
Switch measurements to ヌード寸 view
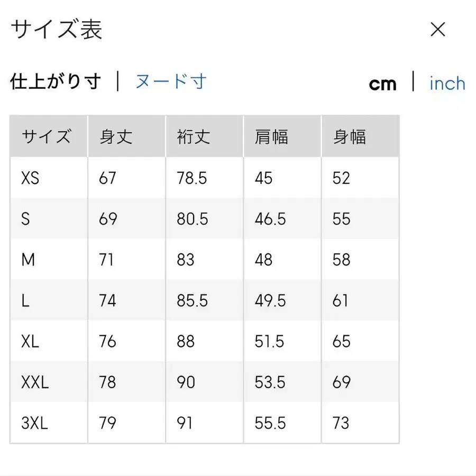[x=170, y=81]
